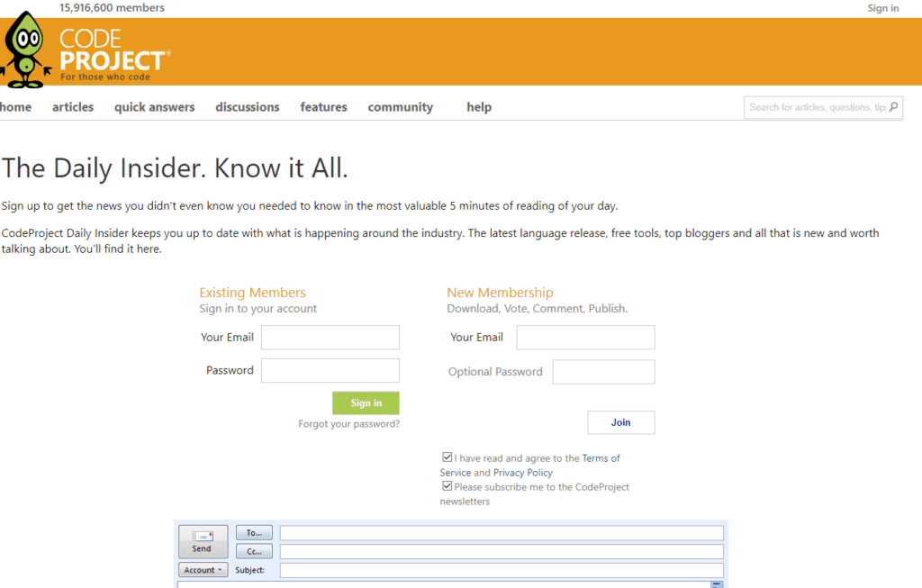
Task: Open the Privacy Policy link
Action: (523, 472)
